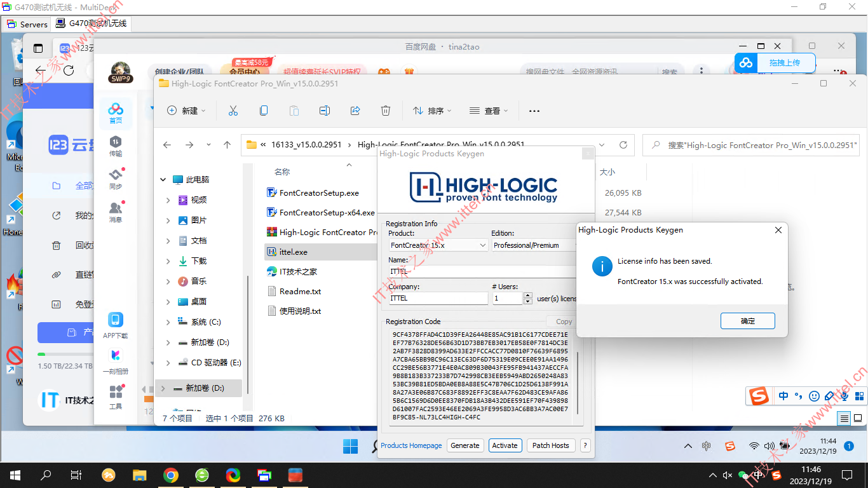Image resolution: width=868 pixels, height=488 pixels.
Task: Open the Edition dropdown Professional/Premium
Action: pos(534,245)
